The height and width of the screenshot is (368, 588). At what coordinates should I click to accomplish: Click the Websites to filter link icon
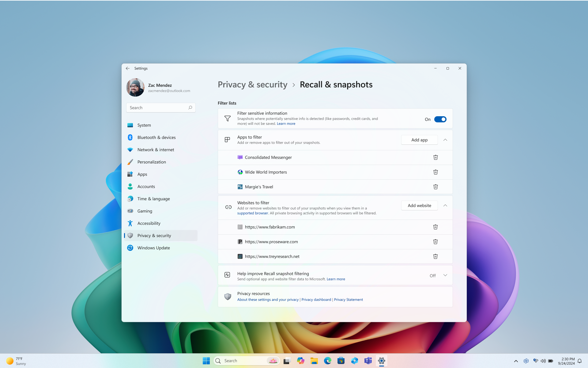tap(228, 207)
